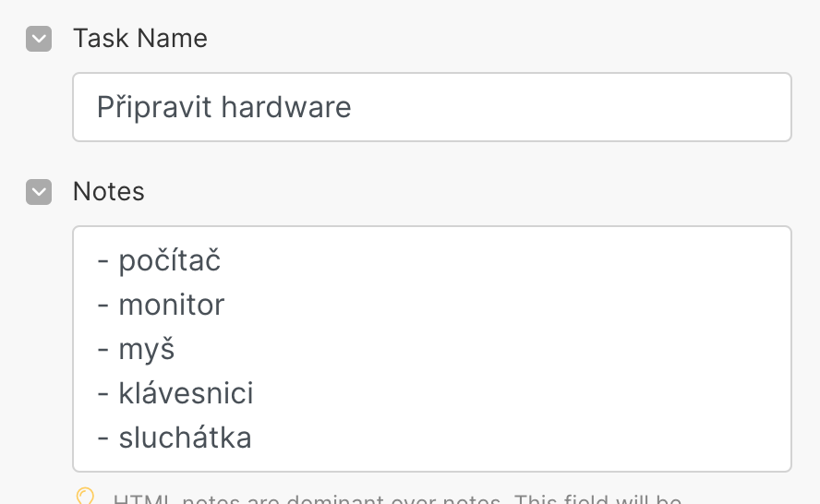Collapse the Task Name field chevron
820x504 pixels.
pos(39,39)
